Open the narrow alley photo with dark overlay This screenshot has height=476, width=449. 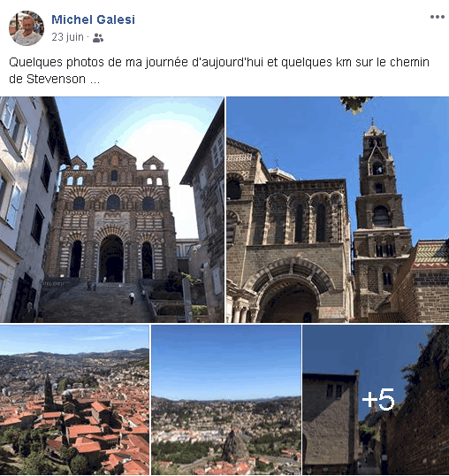pyautogui.click(x=376, y=400)
